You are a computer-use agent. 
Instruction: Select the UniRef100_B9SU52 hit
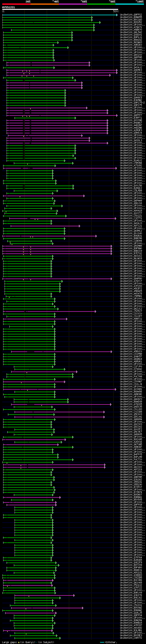131,22
